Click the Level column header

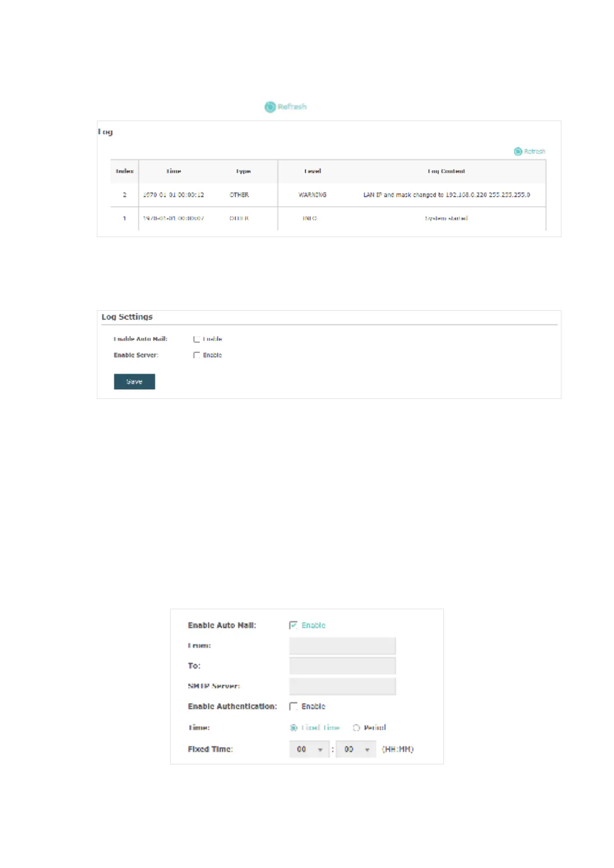[312, 171]
